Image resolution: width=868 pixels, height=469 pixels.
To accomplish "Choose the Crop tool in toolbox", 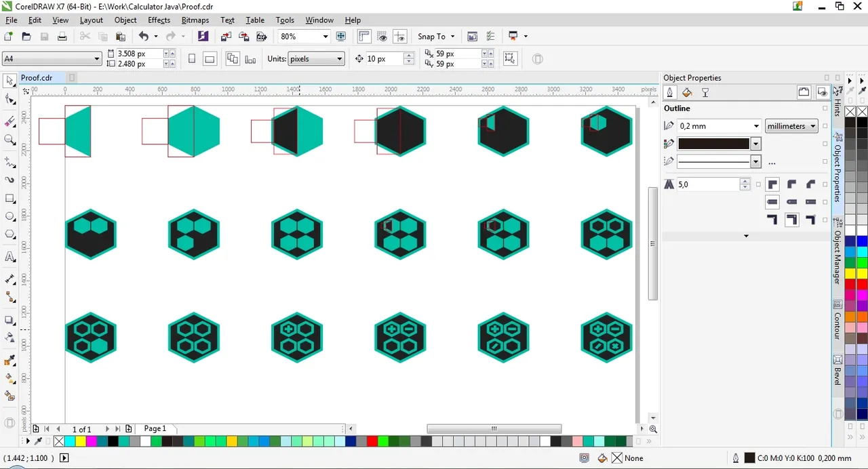I will [9, 121].
